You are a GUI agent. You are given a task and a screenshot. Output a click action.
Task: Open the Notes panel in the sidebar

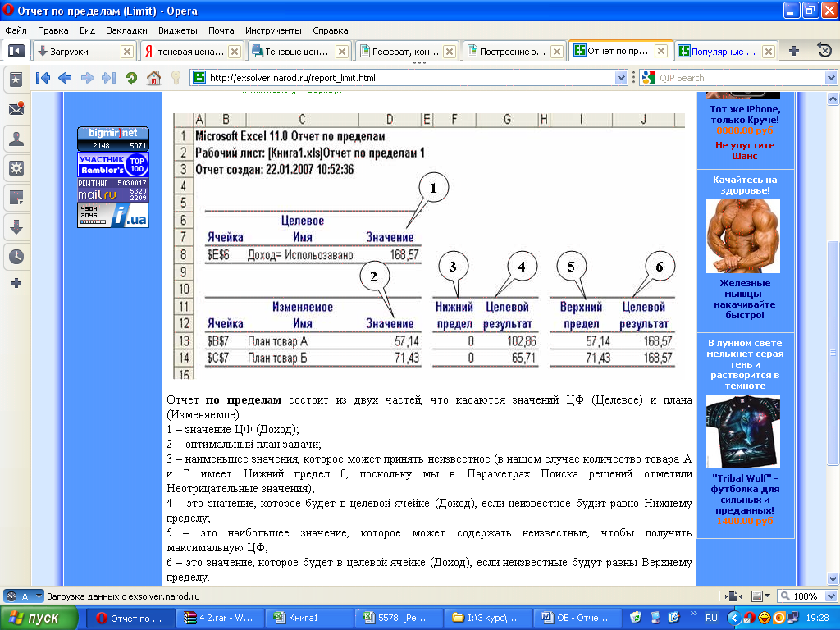16,197
